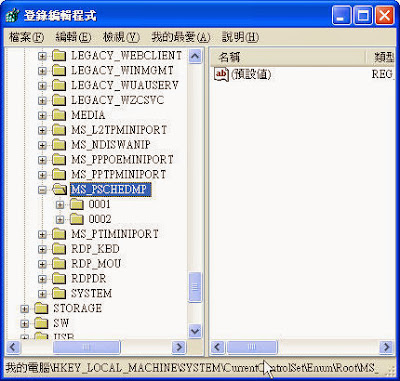Click the (預設值) string value icon
Viewport: 400px width, 381px height.
[x=221, y=74]
